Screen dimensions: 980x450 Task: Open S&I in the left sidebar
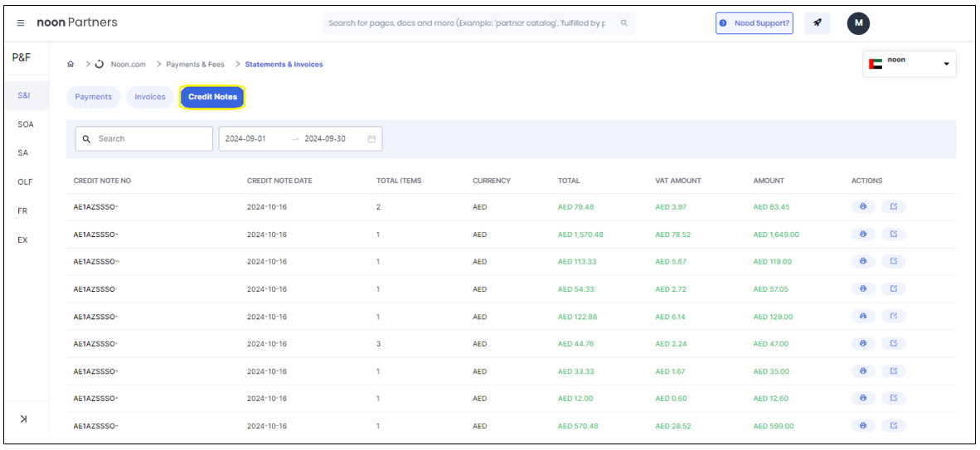[x=26, y=95]
